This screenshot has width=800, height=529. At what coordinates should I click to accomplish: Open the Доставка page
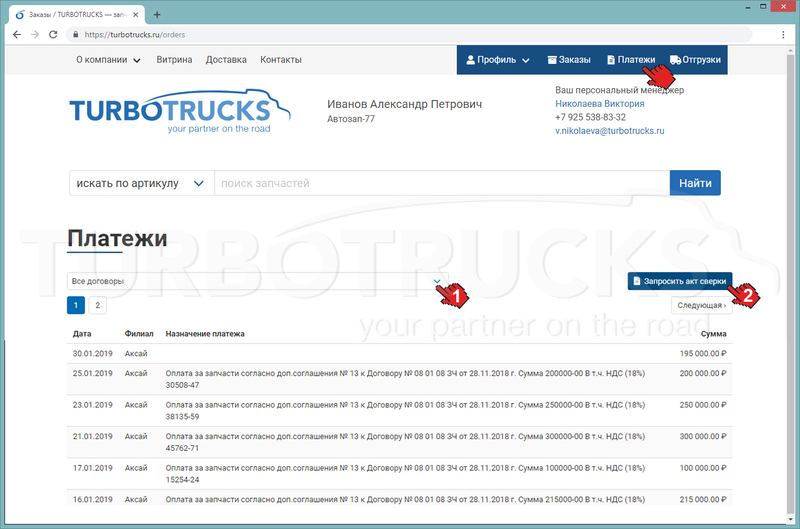226,60
